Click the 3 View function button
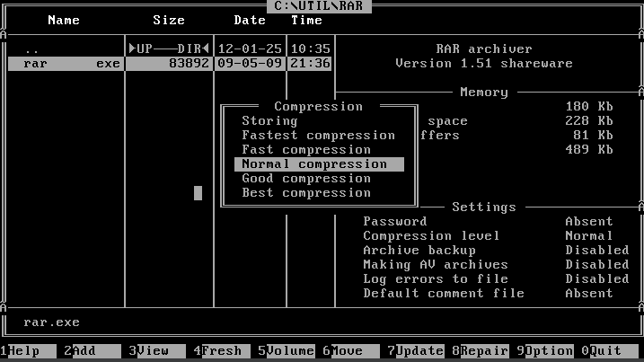Image resolution: width=644 pixels, height=362 pixels. [149, 351]
